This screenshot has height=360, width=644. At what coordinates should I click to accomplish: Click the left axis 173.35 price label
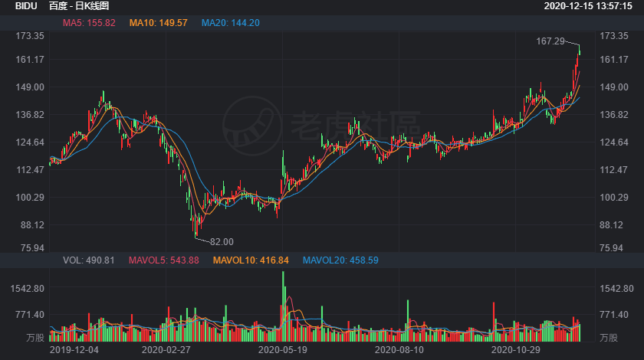point(30,36)
